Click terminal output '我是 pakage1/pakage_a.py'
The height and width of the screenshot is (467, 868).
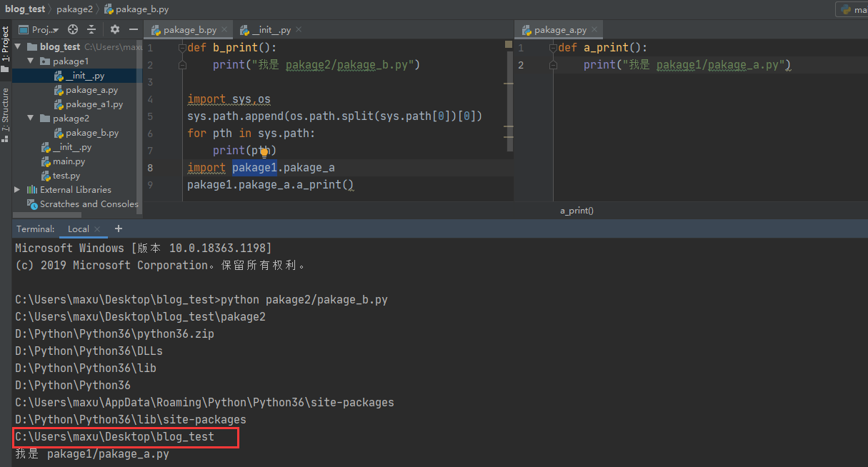coord(92,454)
